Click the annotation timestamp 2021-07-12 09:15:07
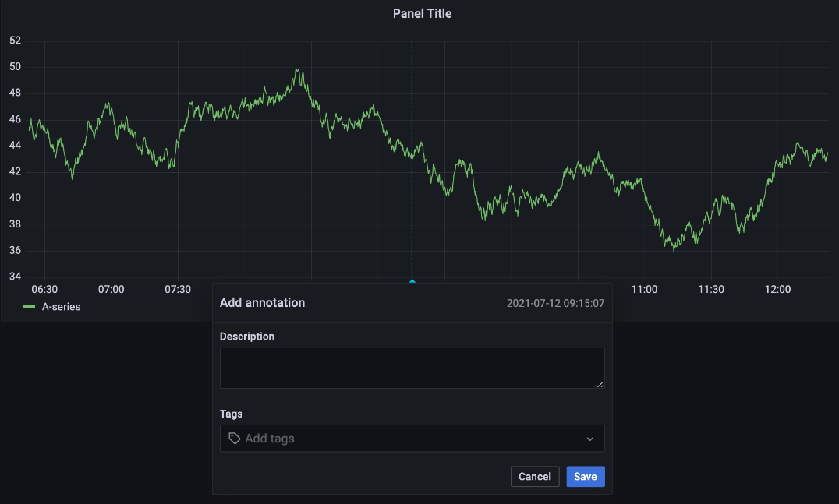 tap(555, 303)
